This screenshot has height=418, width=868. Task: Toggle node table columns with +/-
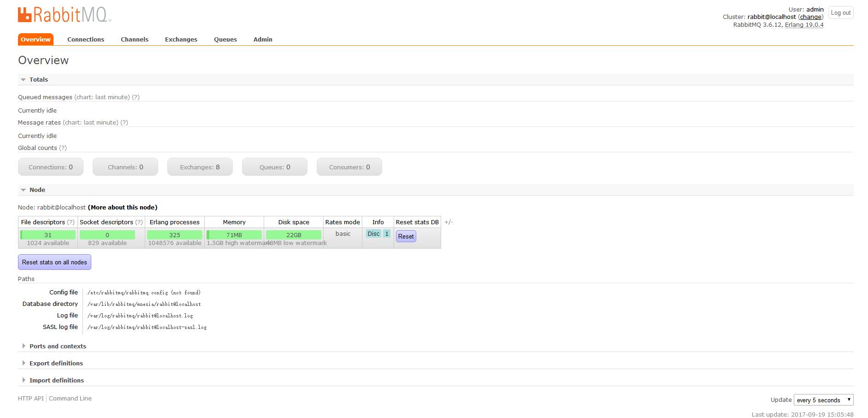[x=449, y=222]
